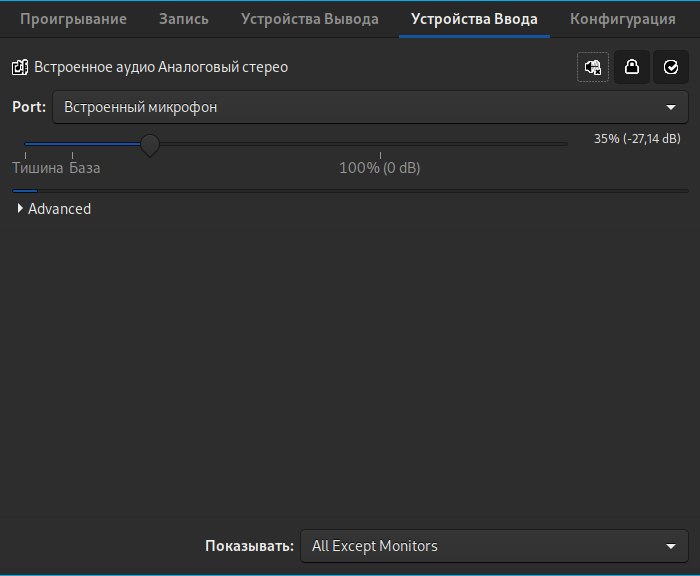
Task: Set device as fallback with checkmark button
Action: [671, 67]
